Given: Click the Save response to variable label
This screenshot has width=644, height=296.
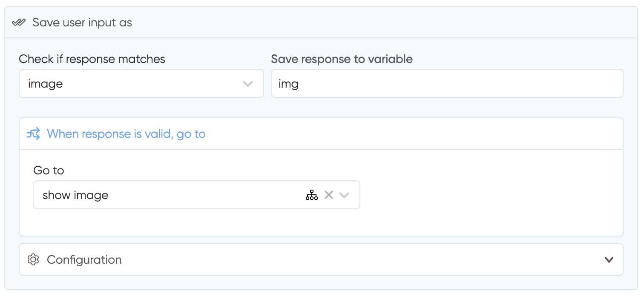Looking at the screenshot, I should [x=342, y=59].
